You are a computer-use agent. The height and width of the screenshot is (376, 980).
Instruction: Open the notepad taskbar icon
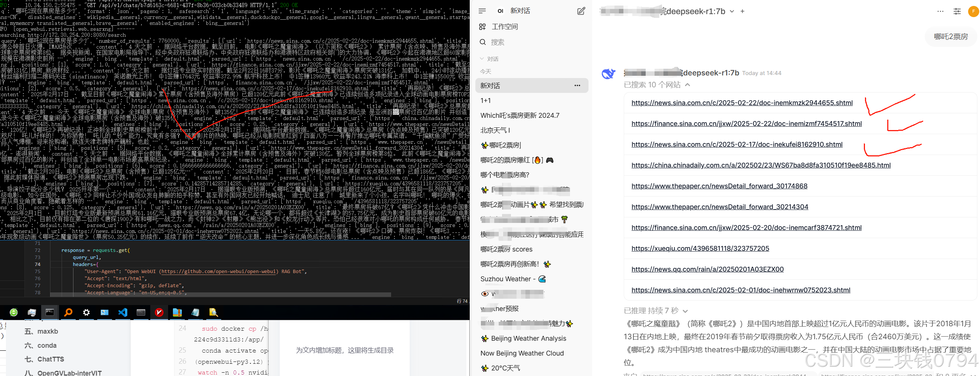pyautogui.click(x=195, y=312)
